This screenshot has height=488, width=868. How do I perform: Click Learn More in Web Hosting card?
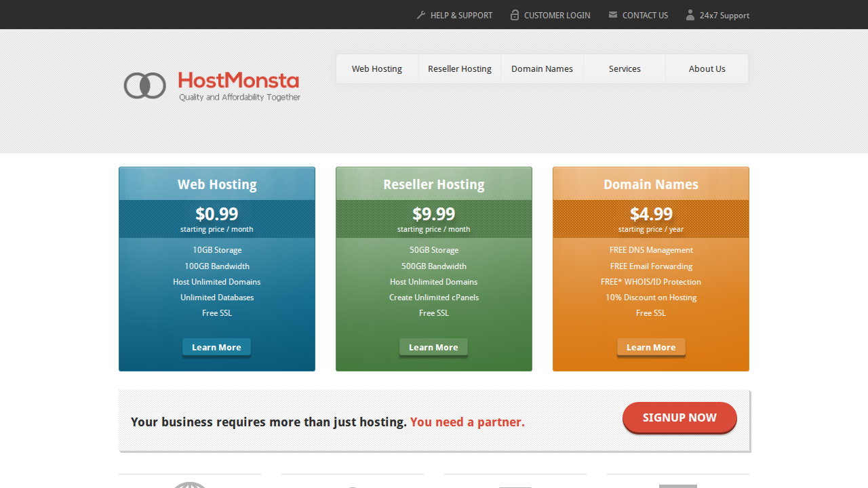pyautogui.click(x=216, y=347)
